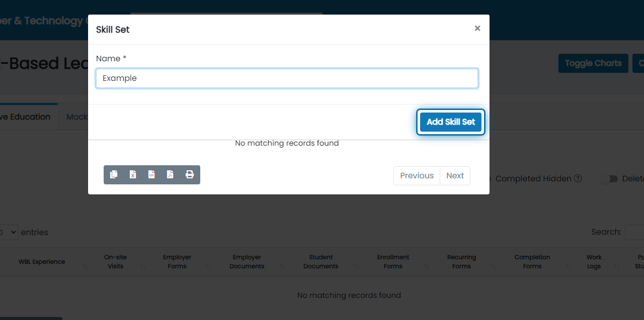Click the Completed Hidden label
644x320 pixels.
533,179
